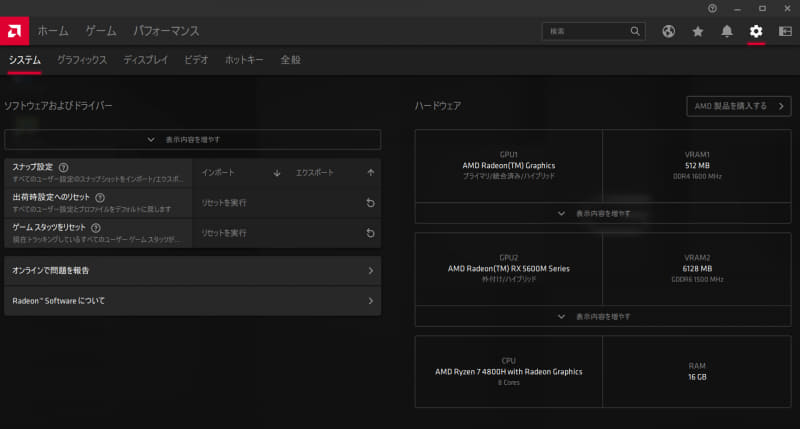Click AMD Ryzen 7 4800H CPU text
The height and width of the screenshot is (429, 800).
tap(509, 372)
